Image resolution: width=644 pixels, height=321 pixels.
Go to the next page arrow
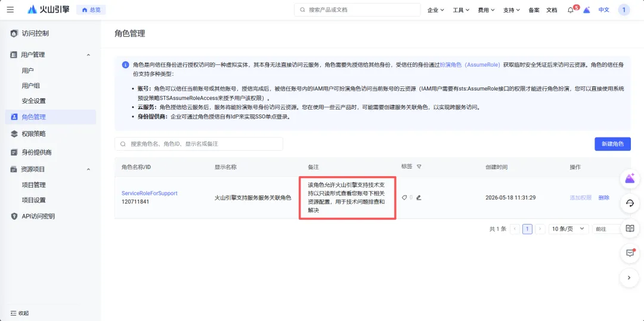(540, 229)
